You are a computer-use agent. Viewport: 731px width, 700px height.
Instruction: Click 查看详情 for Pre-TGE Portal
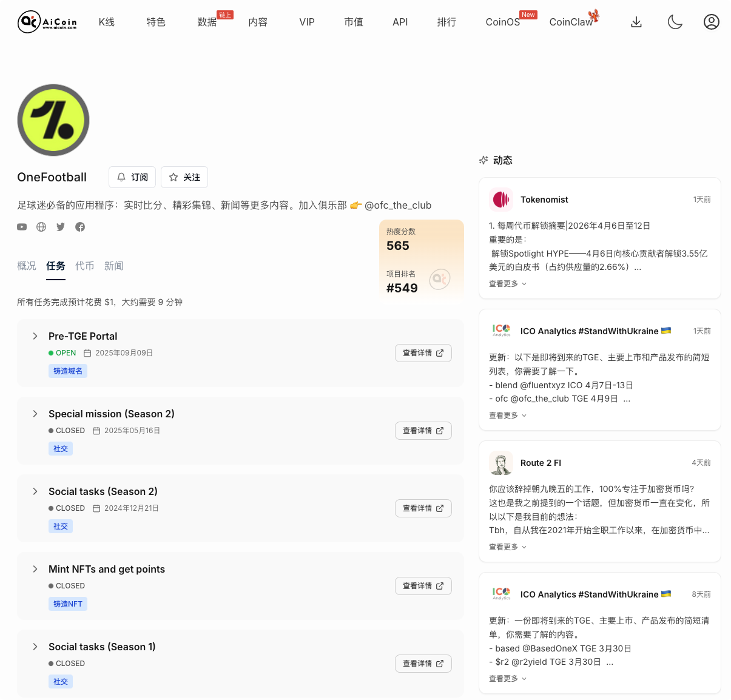coord(423,352)
